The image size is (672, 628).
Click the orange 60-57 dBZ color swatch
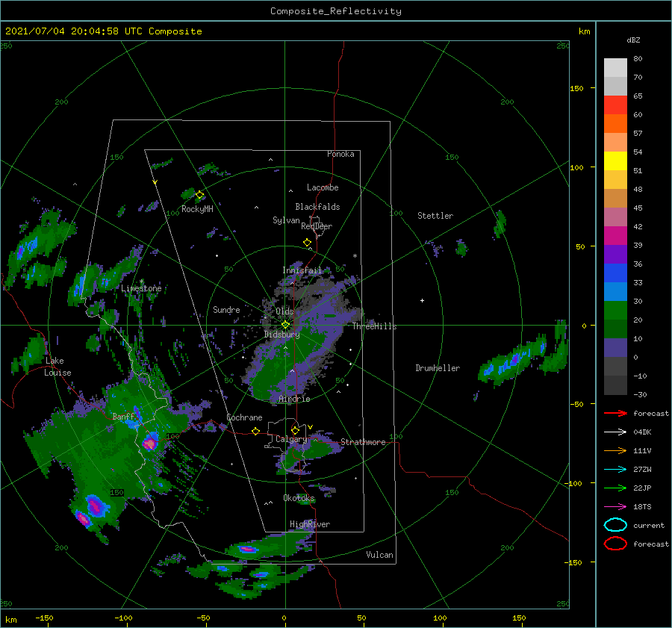coord(615,124)
